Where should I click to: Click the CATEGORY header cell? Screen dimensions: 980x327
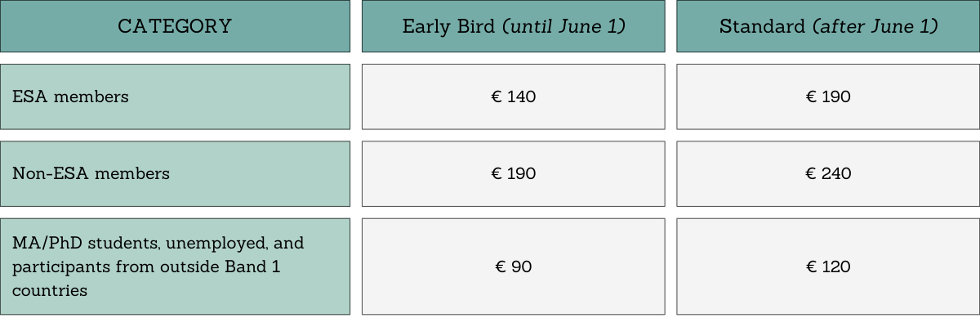coord(175,26)
